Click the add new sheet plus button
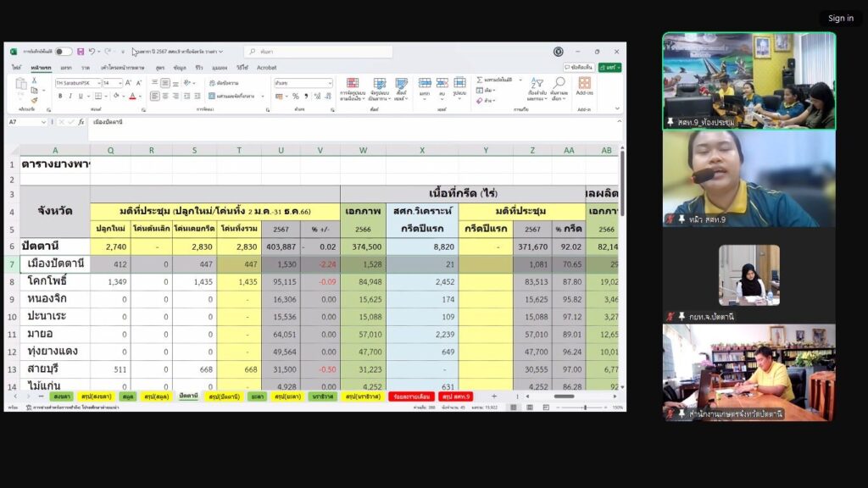This screenshot has height=488, width=868. coord(494,396)
